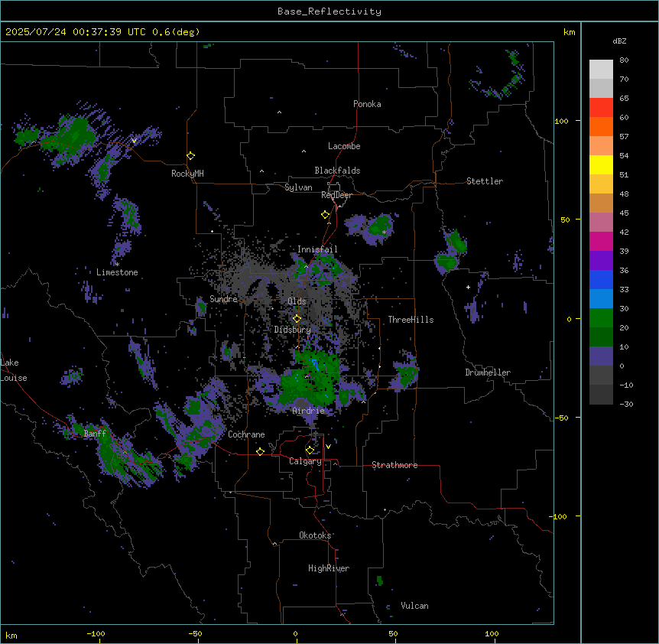Viewport: 659px width, 644px height.
Task: Click the Limestone label
Action: click(117, 272)
